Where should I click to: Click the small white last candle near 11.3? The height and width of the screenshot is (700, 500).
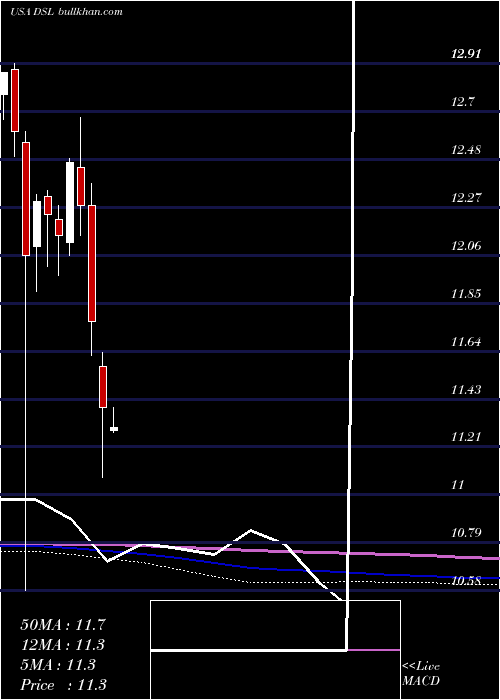point(114,429)
